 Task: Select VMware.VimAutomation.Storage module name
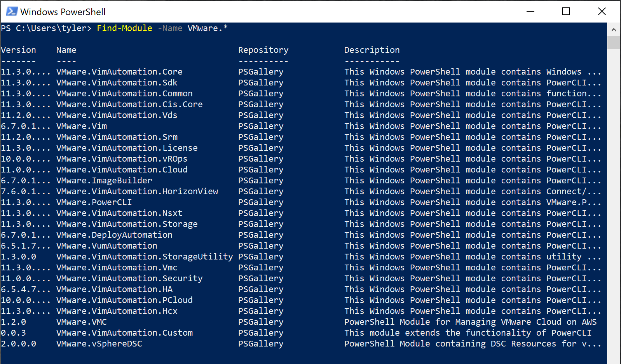click(x=127, y=224)
